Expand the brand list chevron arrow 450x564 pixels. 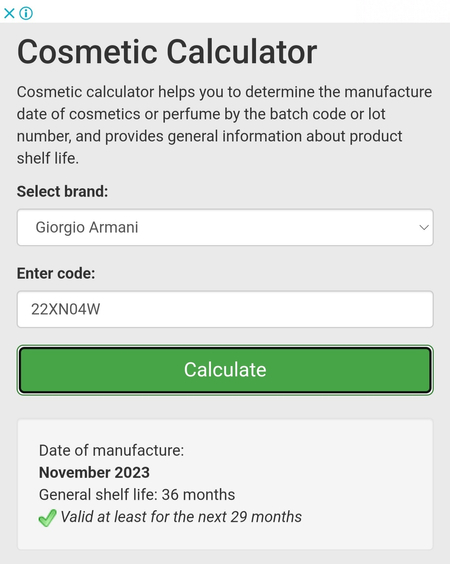(x=424, y=227)
